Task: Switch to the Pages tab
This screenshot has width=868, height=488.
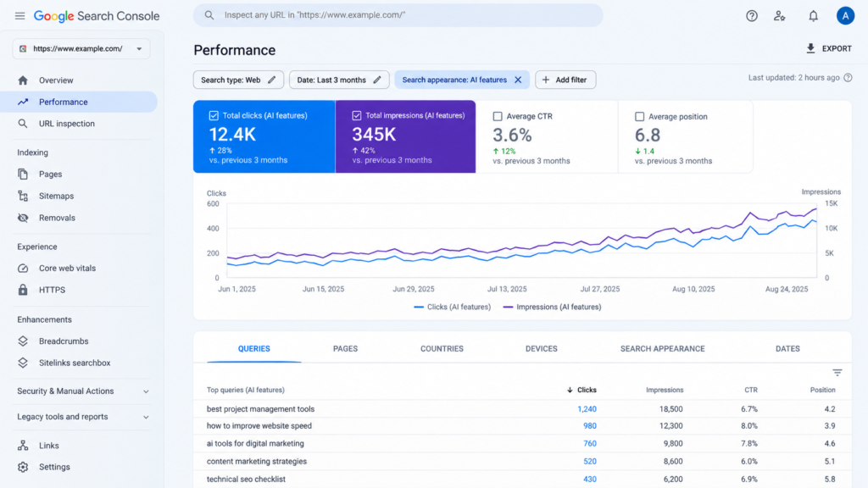Action: coord(346,349)
